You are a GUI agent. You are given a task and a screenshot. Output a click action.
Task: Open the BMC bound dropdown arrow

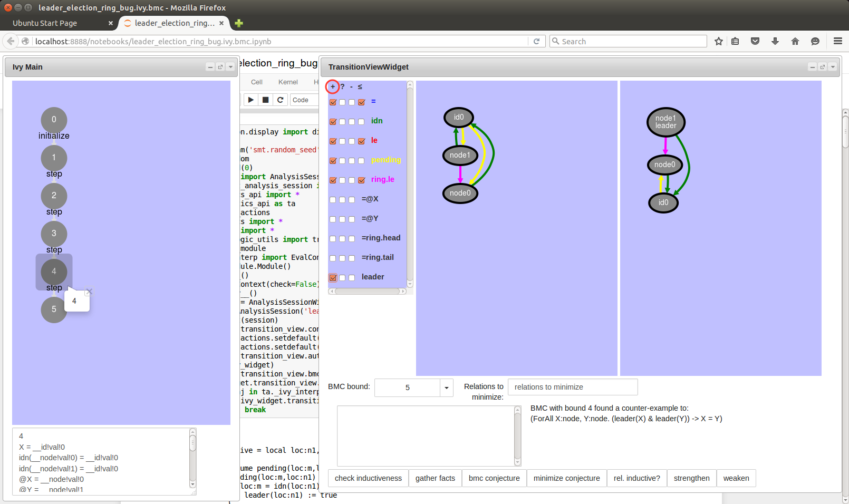click(447, 387)
